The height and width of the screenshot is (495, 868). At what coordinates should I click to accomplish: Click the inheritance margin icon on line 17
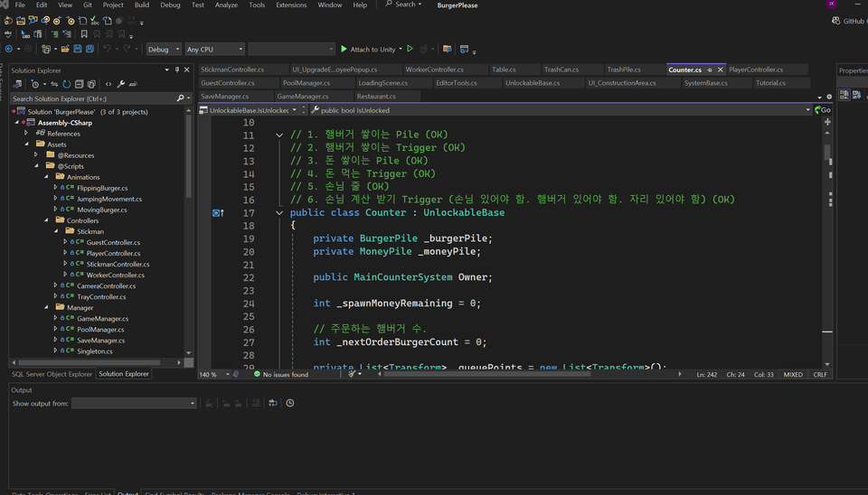[218, 213]
